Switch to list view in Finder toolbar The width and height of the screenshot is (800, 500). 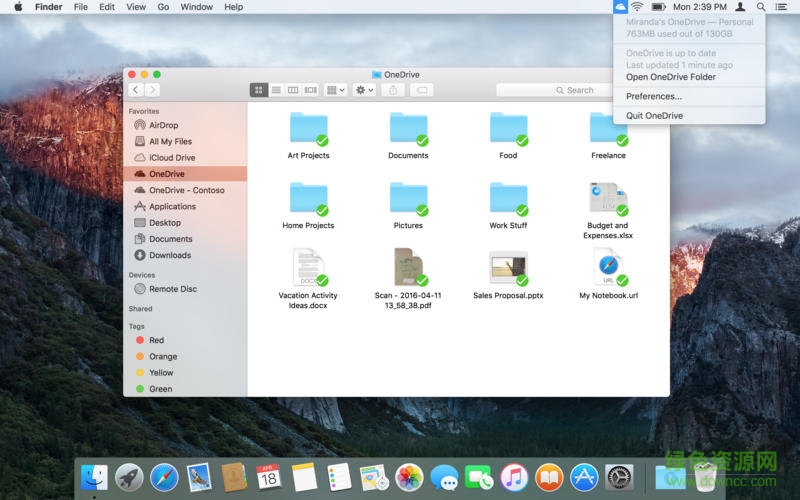276,90
